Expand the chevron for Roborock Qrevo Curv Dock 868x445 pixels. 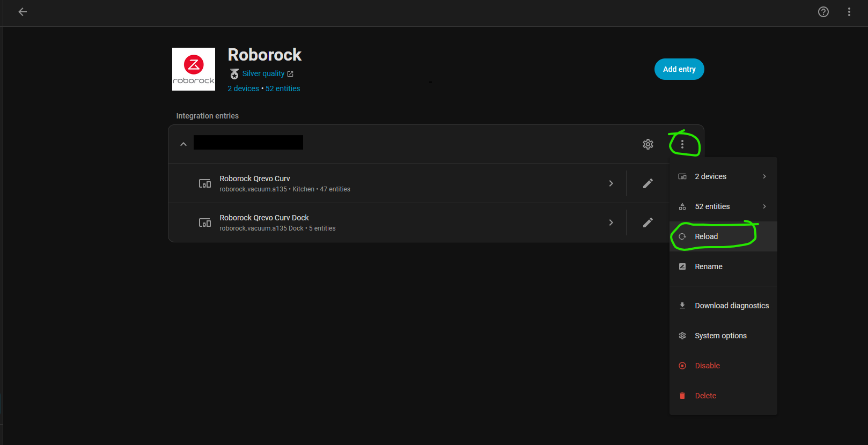(x=611, y=222)
